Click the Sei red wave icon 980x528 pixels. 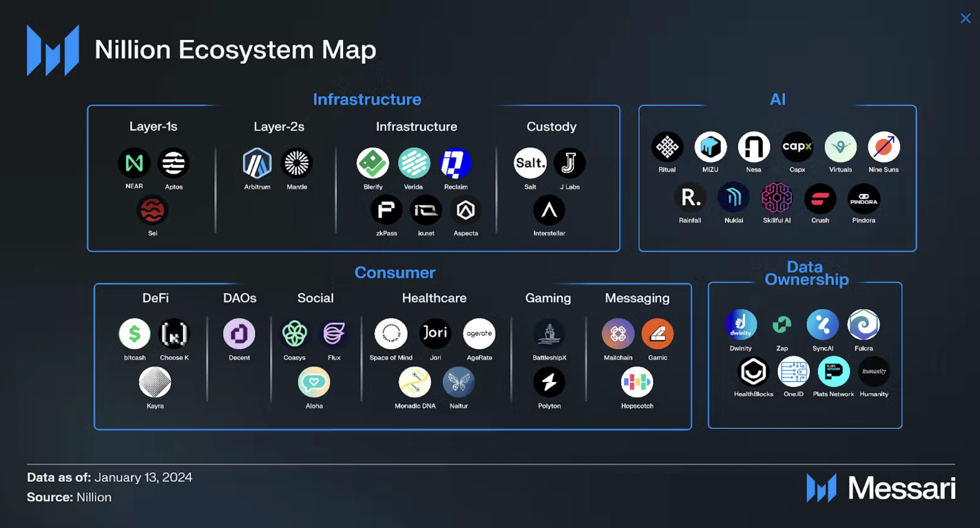point(153,210)
